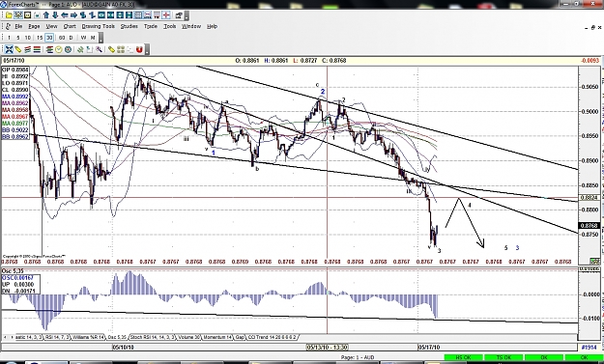
Task: Click the properties icon at top toolbar end
Action: (x=179, y=15)
